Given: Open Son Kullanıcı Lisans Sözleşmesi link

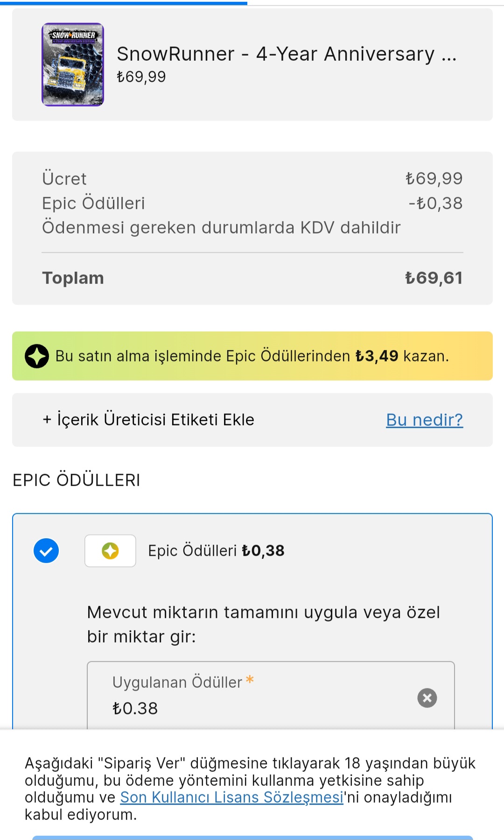Looking at the screenshot, I should coord(231,798).
